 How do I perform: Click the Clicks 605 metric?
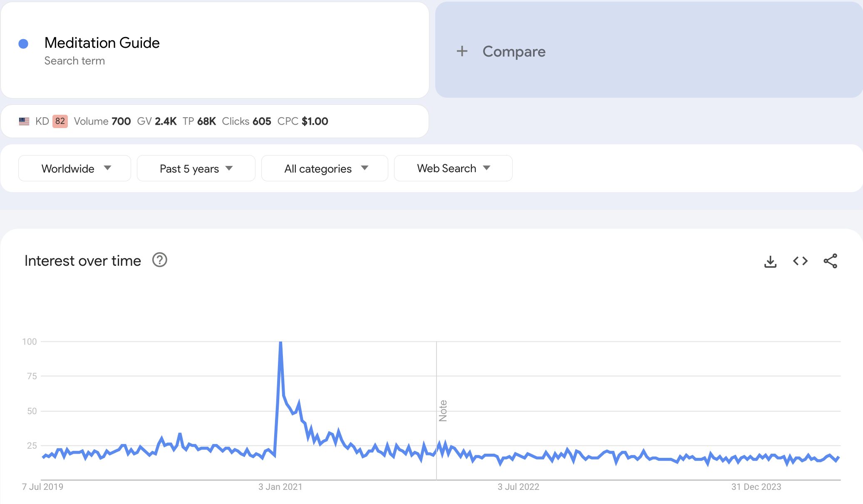(x=246, y=121)
